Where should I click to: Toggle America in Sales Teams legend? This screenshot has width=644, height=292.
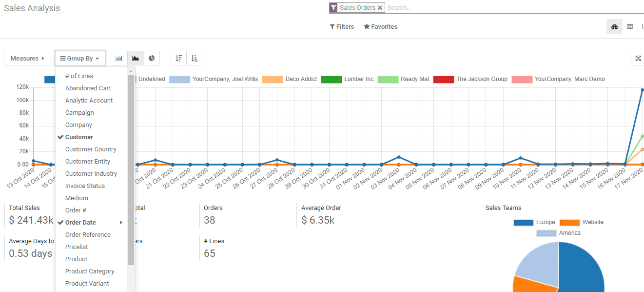[546, 233]
